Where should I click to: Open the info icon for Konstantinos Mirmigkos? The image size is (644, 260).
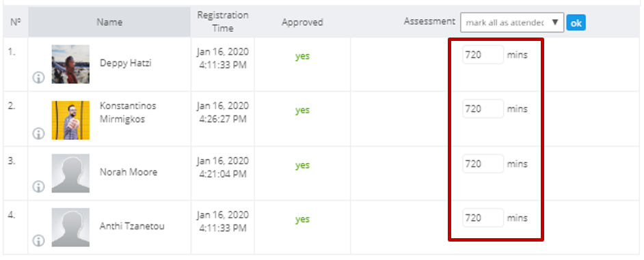click(x=38, y=133)
